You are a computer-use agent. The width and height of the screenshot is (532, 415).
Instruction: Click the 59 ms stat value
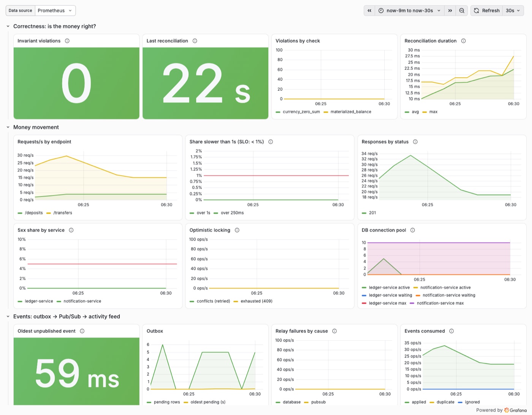coord(77,373)
